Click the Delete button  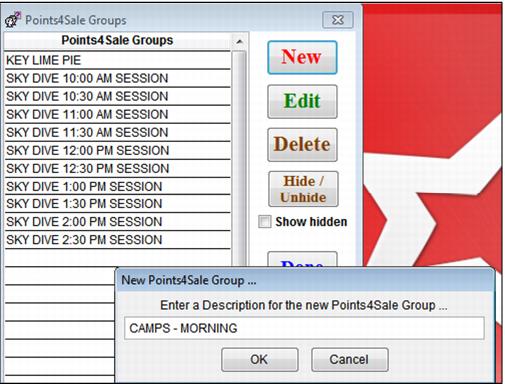(x=302, y=145)
